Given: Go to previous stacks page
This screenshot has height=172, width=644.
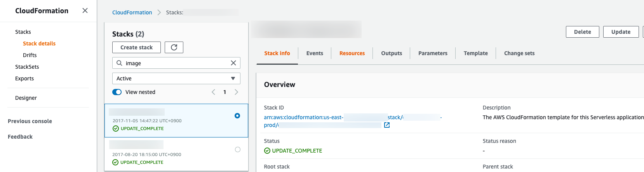Looking at the screenshot, I should click(213, 92).
